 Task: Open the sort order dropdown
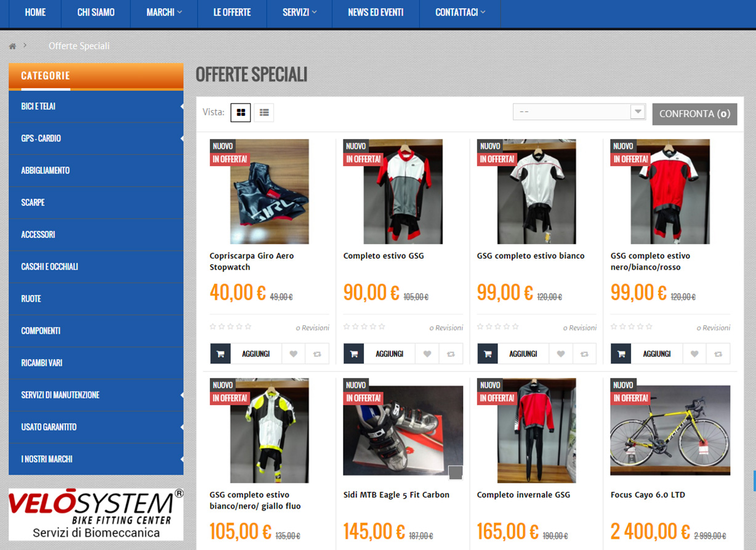[579, 111]
